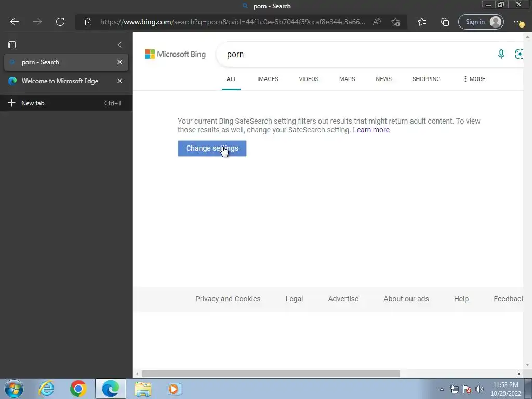Show hidden system tray icons
532x399 pixels.
point(442,389)
